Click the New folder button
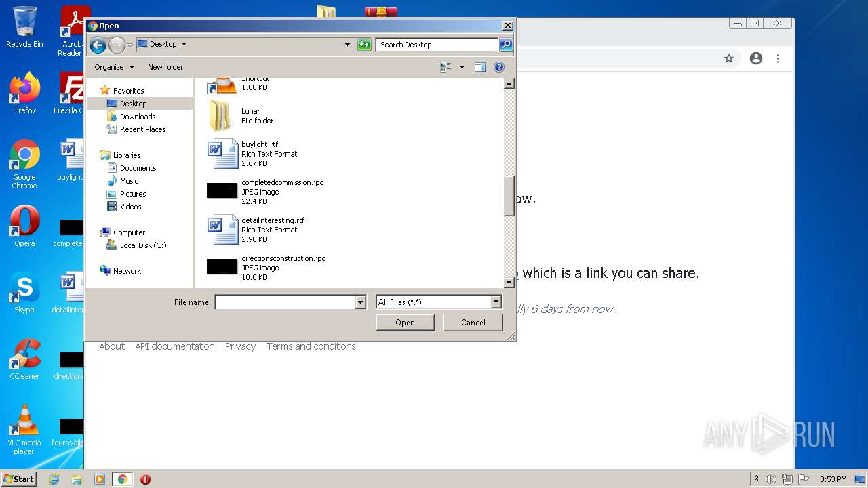The width and height of the screenshot is (868, 488). point(165,67)
